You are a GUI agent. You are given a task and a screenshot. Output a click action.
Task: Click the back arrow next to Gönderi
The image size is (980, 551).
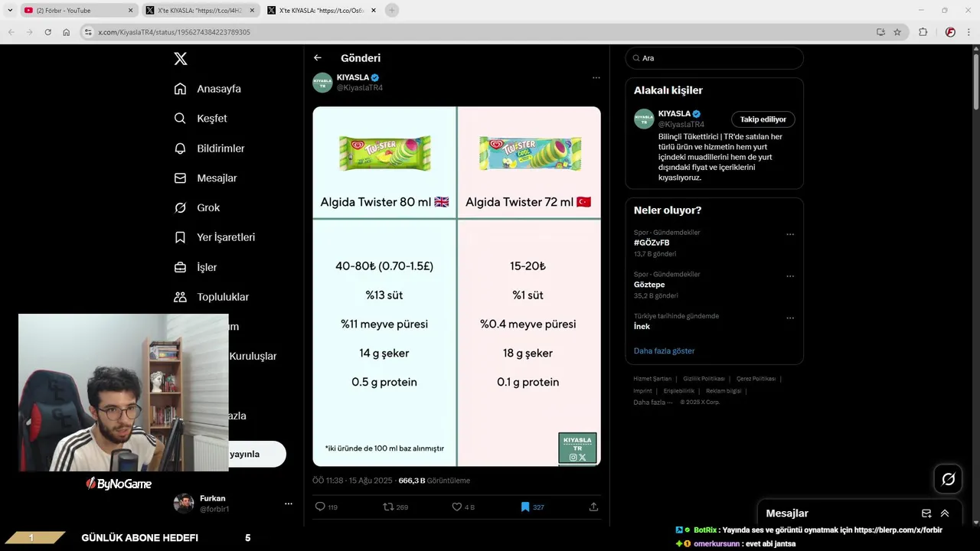coord(318,58)
